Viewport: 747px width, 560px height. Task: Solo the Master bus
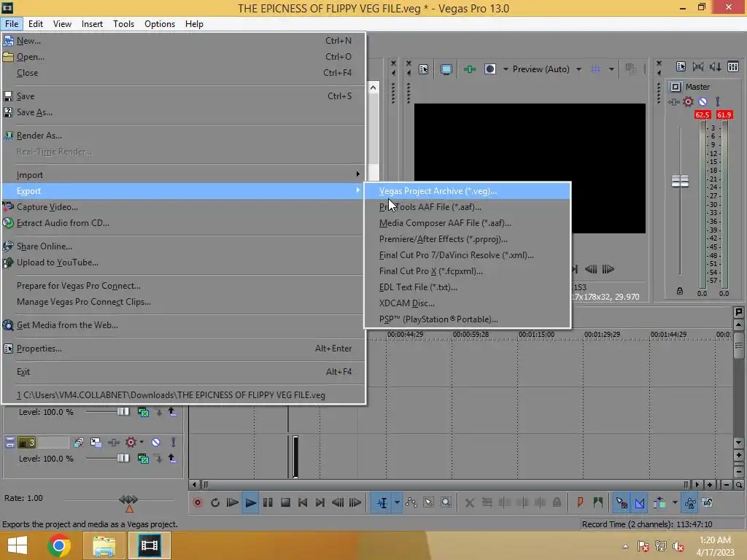[718, 102]
